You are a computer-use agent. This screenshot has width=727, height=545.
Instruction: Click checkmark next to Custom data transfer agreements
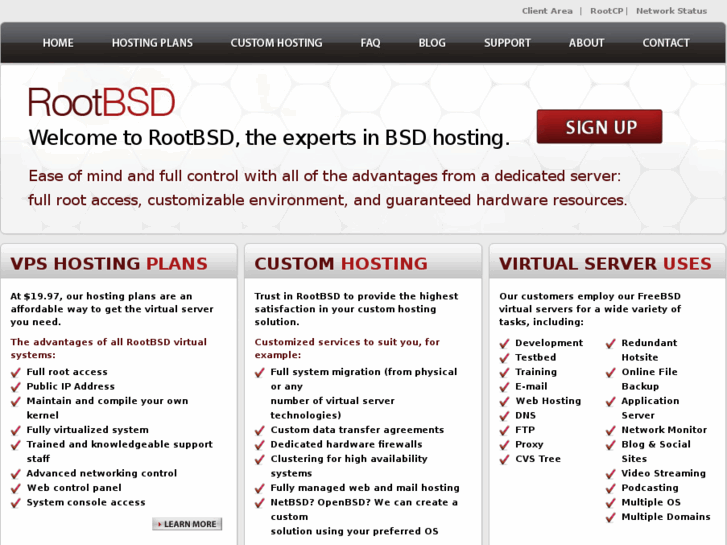[x=260, y=430]
